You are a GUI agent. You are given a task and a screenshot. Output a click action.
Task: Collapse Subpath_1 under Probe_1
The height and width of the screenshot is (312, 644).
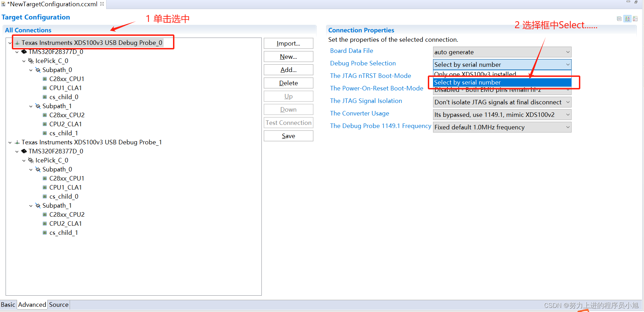pos(31,206)
